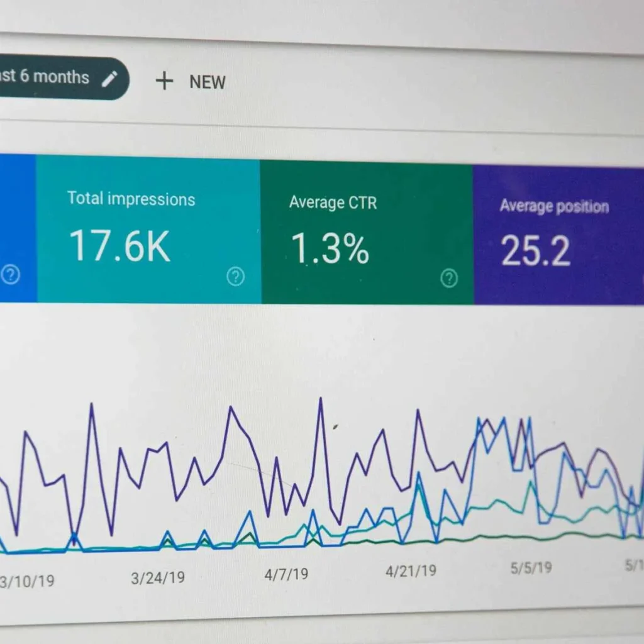Image resolution: width=644 pixels, height=644 pixels.
Task: Click the plus icon beside NEW
Action: pos(164,82)
